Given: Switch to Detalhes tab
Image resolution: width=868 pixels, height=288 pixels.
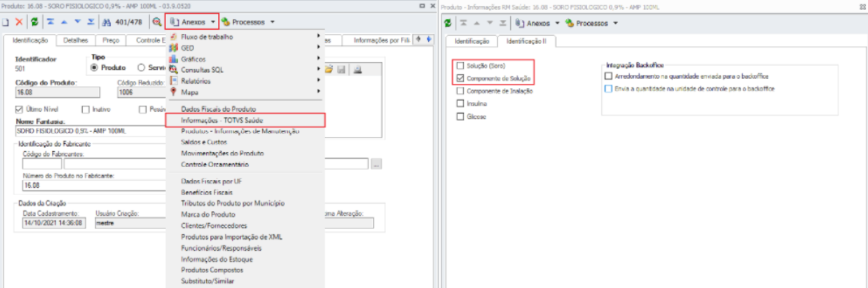Looking at the screenshot, I should click(x=76, y=41).
